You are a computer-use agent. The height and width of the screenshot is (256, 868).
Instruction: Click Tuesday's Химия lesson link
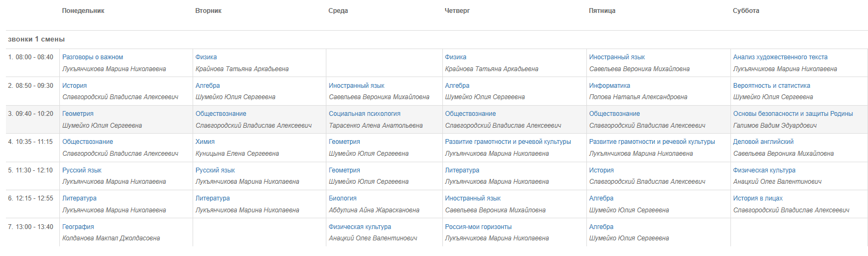(205, 142)
